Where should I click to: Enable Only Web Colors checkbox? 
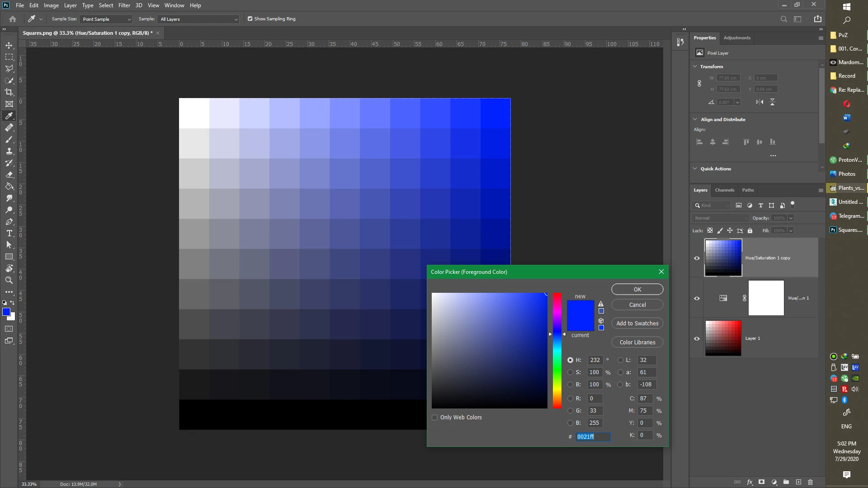434,418
